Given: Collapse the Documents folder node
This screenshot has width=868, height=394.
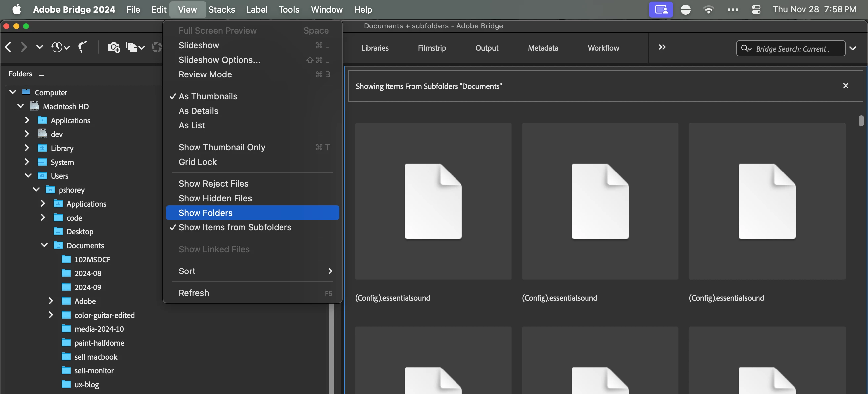Looking at the screenshot, I should [x=44, y=245].
